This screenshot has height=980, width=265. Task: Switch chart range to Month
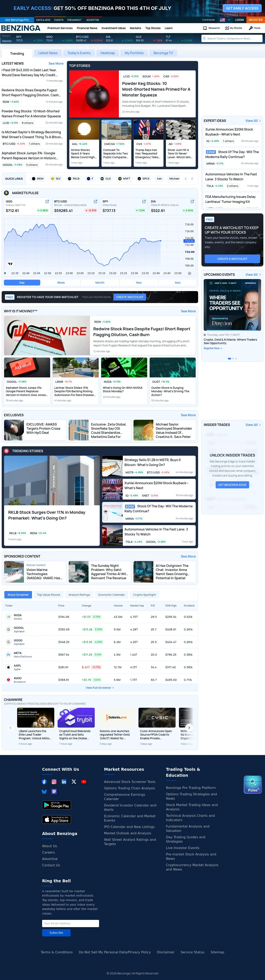tap(100, 283)
